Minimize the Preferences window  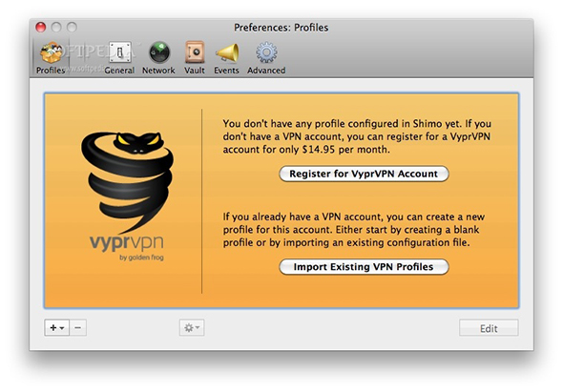56,28
